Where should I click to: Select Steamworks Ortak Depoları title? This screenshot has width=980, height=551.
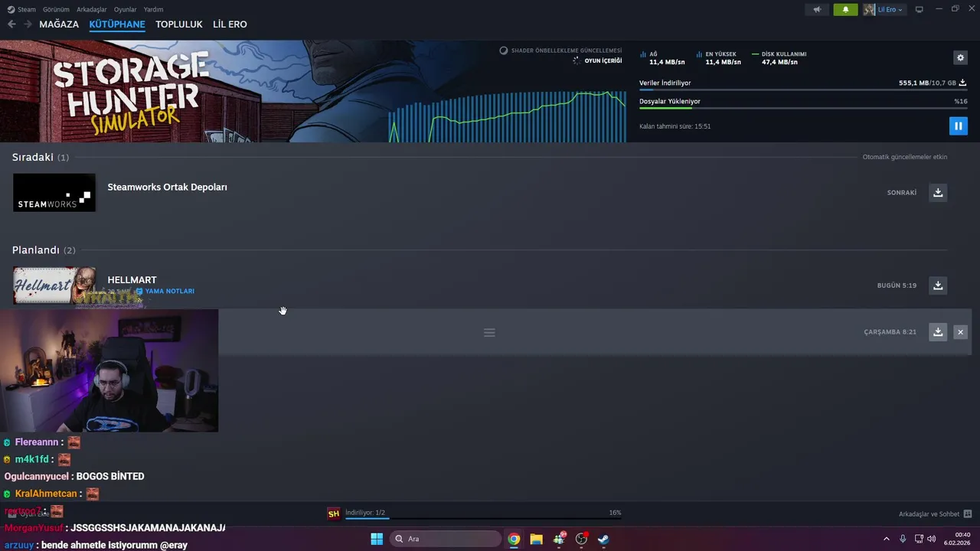(x=167, y=187)
